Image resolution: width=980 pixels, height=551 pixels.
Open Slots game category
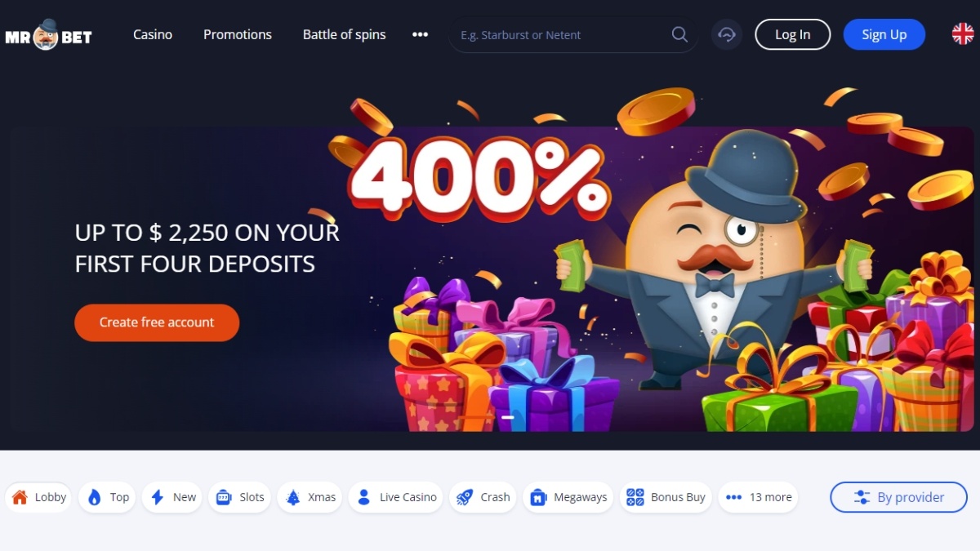coord(239,497)
